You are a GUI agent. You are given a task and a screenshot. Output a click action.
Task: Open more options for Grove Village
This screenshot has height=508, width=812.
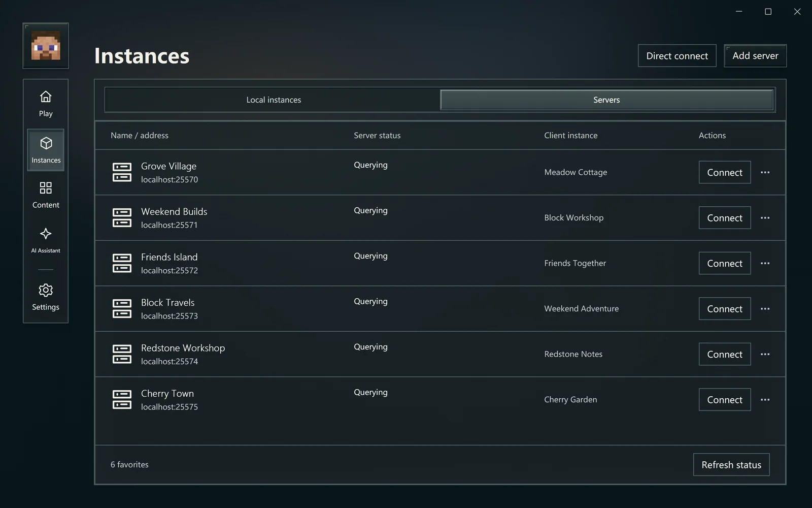(765, 172)
